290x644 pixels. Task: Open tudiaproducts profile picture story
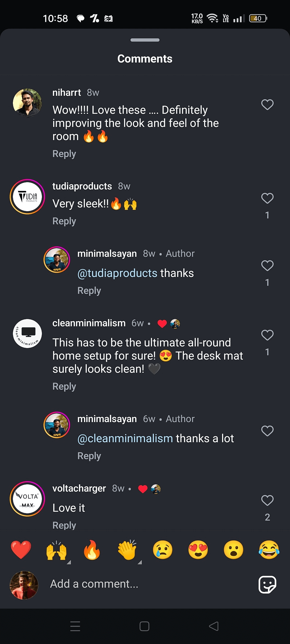[x=27, y=197]
